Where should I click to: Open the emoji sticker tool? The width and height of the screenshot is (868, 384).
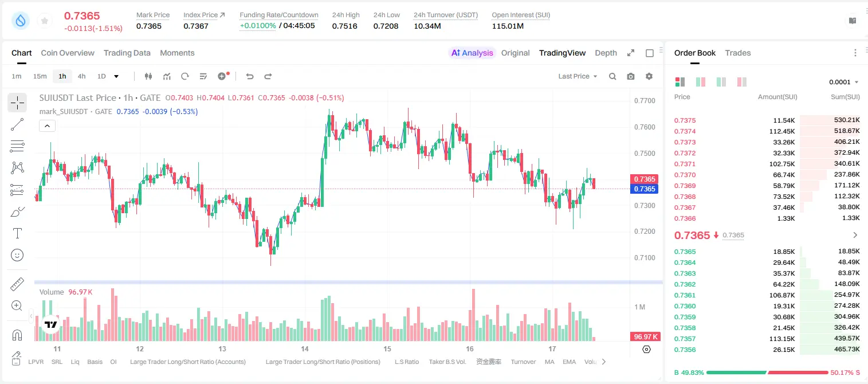coord(17,255)
